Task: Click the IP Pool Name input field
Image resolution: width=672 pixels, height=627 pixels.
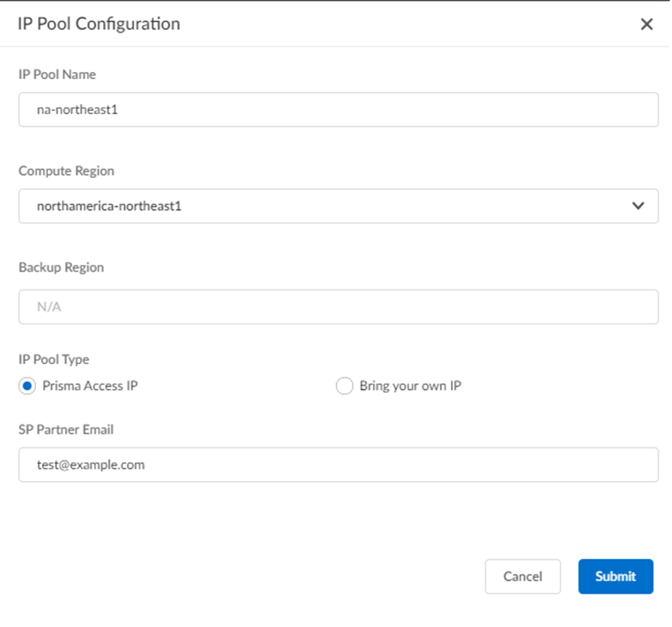Action: [x=338, y=110]
